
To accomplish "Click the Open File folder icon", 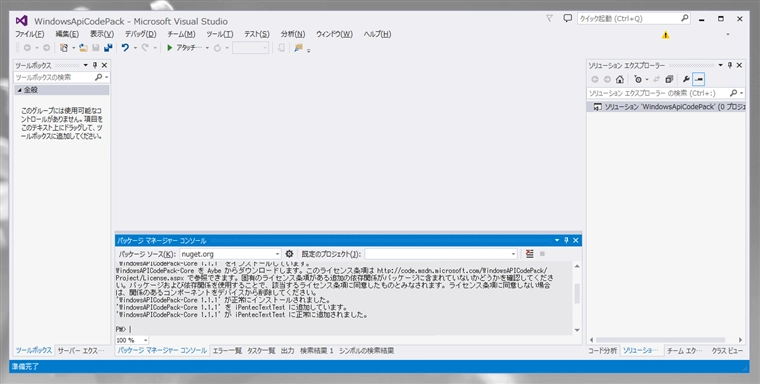I will [x=83, y=48].
